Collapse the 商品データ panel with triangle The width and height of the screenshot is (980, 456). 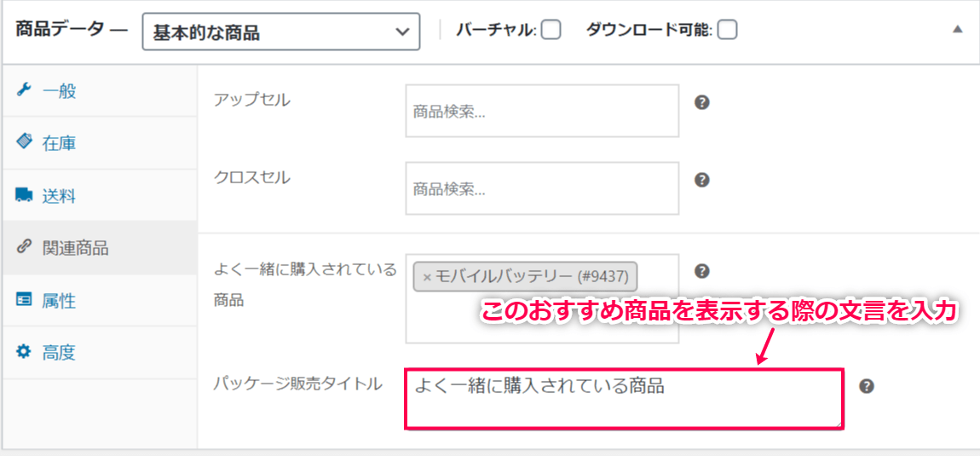(x=958, y=29)
